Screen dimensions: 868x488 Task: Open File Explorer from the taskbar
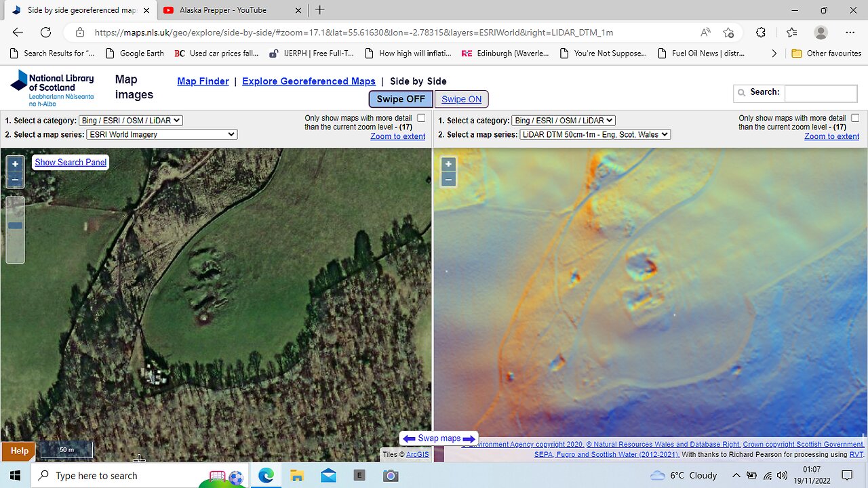[x=297, y=476]
